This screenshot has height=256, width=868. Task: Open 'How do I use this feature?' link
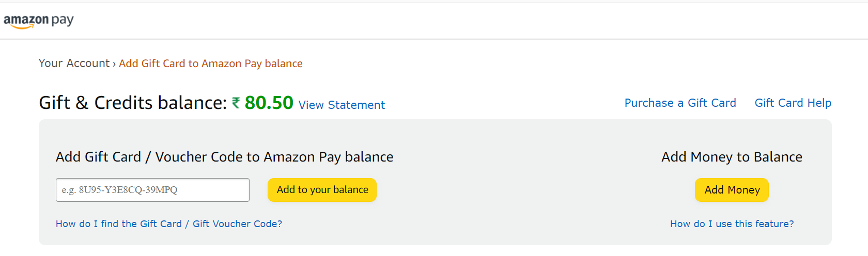click(x=732, y=224)
